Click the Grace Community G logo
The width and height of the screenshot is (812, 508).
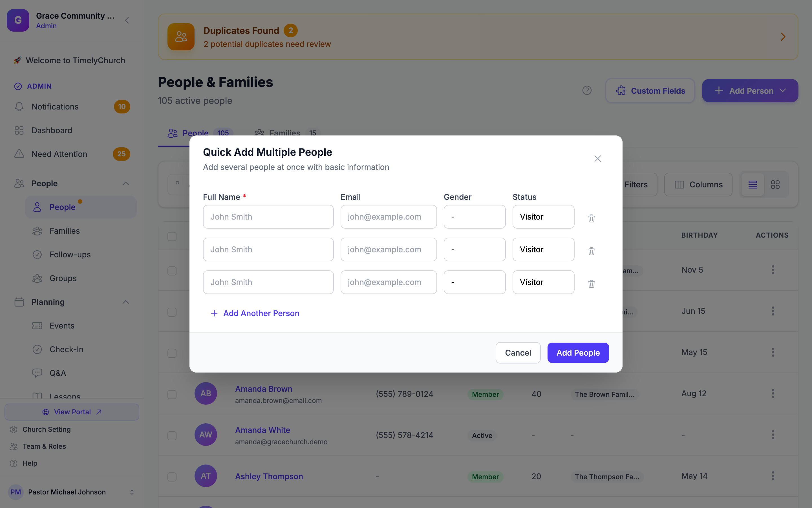click(18, 20)
